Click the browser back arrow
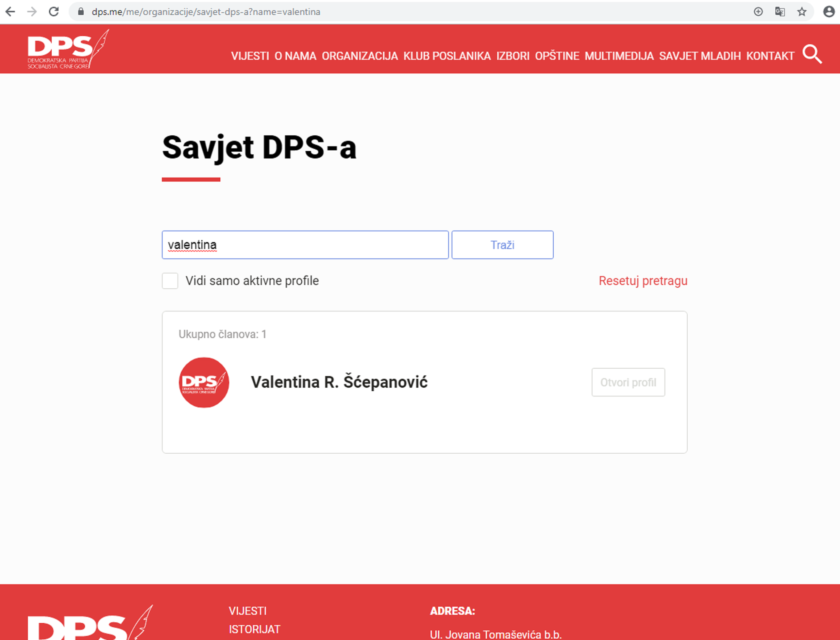This screenshot has height=640, width=840. click(10, 12)
